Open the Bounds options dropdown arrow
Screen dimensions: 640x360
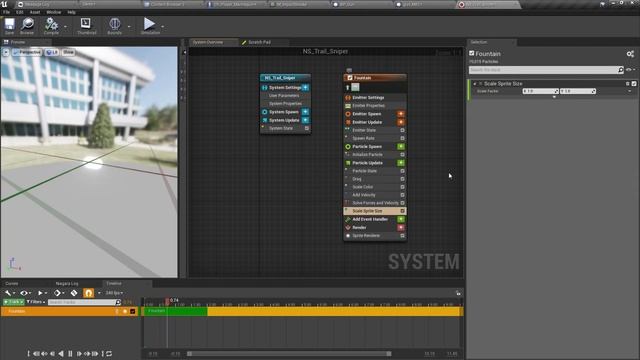(129, 27)
